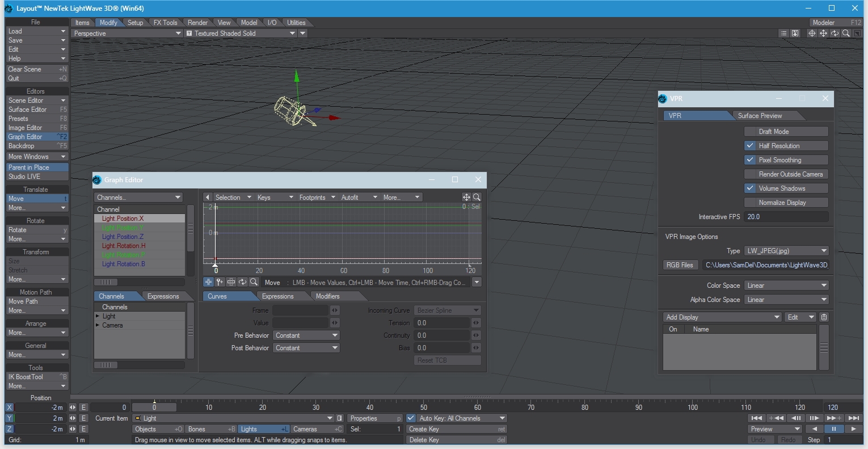Screen dimensions: 868x449
Task: Expand the Camera channel group
Action: pyautogui.click(x=98, y=325)
